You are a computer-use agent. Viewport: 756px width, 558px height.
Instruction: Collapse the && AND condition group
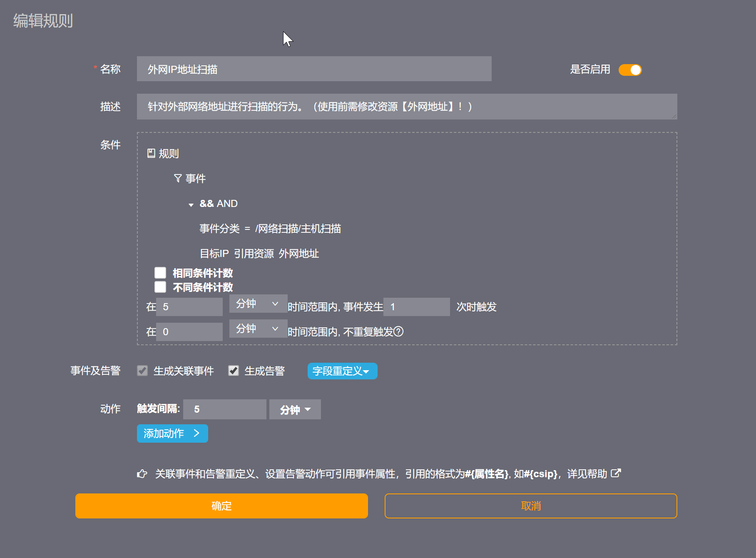pyautogui.click(x=191, y=204)
